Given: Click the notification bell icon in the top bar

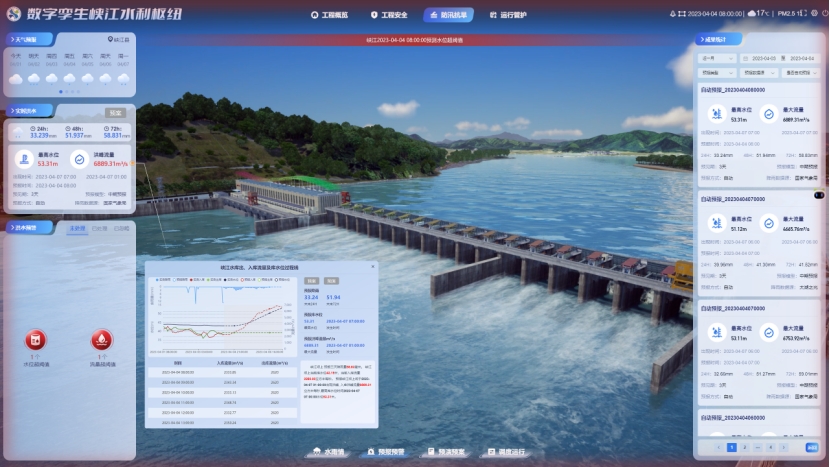Looking at the screenshot, I should 673,14.
